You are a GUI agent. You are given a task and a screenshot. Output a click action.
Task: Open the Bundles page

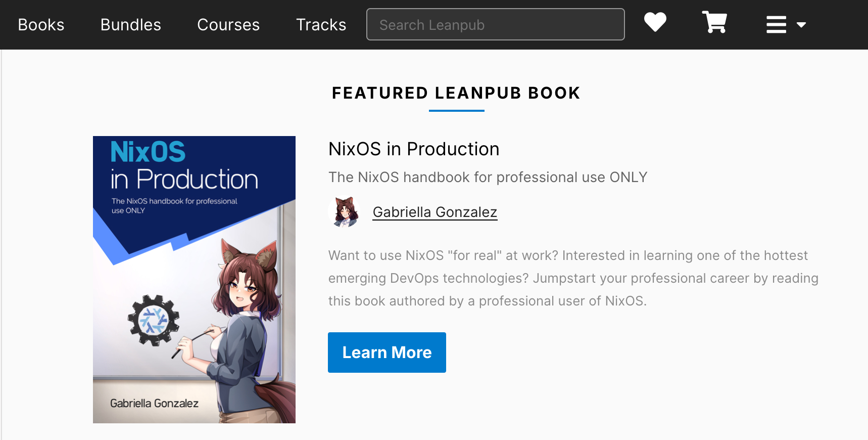130,25
